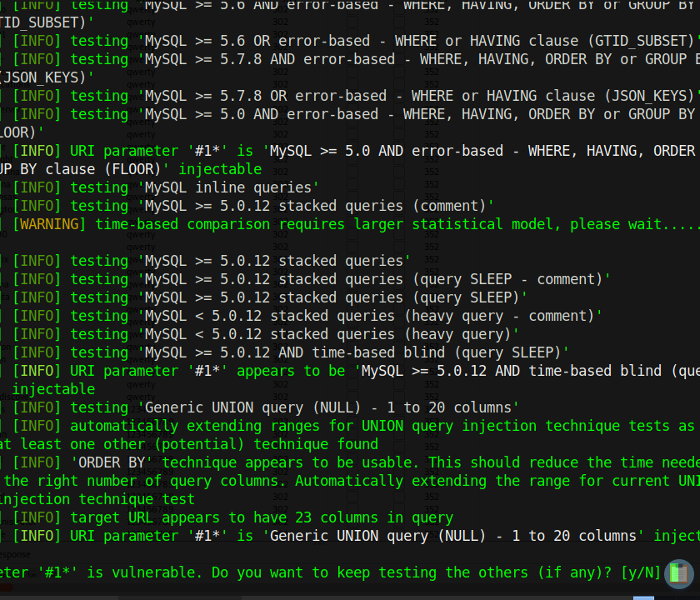Click the yellow '[WARNING]' tag
Screen dimensions: 700x600
[x=49, y=224]
